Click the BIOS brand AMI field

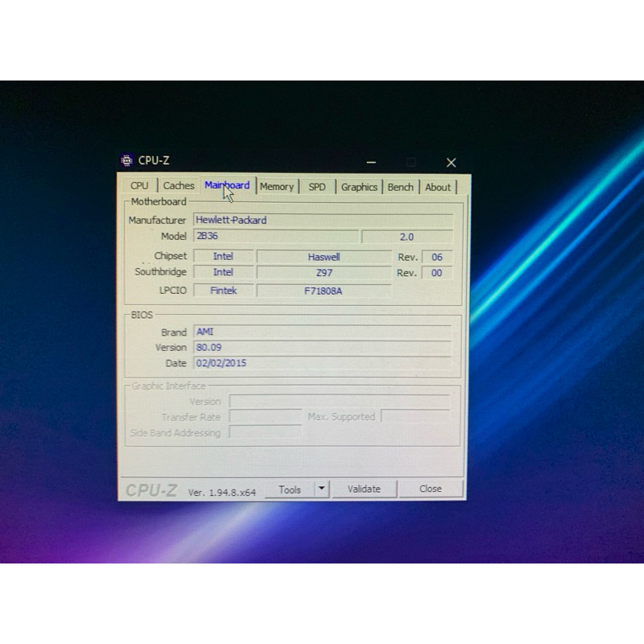pos(323,332)
